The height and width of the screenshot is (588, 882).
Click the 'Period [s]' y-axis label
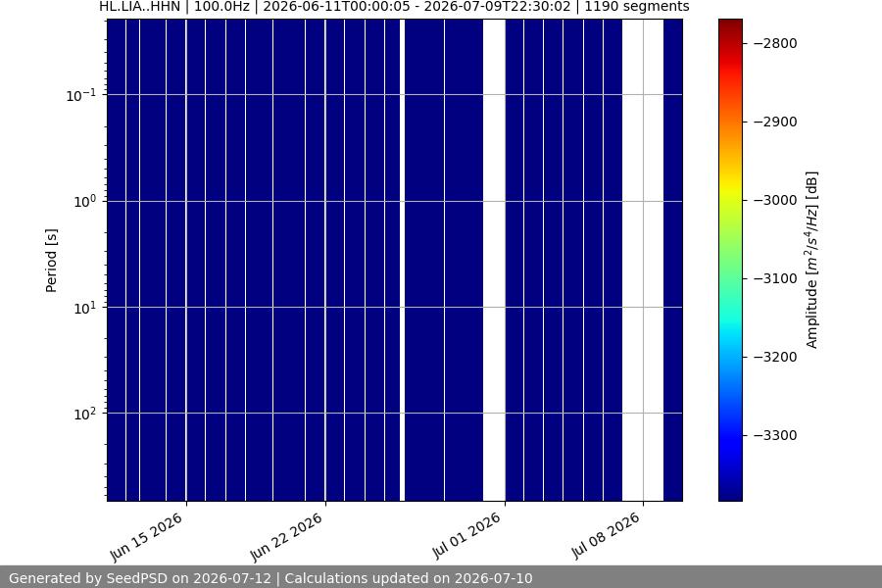pos(51,261)
